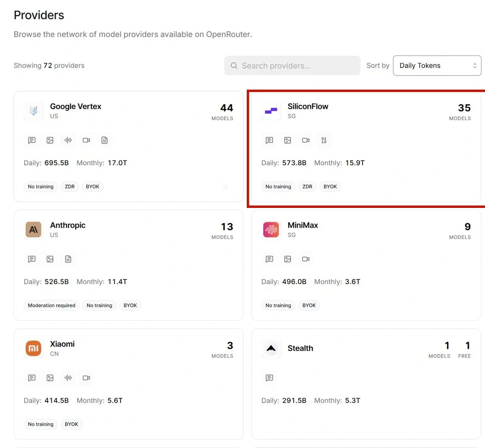Open the MiniMax provider name link
This screenshot has width=485, height=448.
point(303,225)
